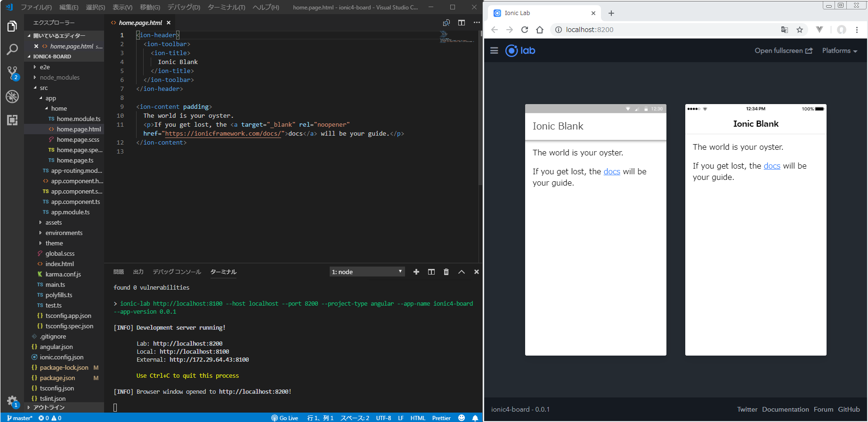The width and height of the screenshot is (868, 422).
Task: Open the Source Control view
Action: pyautogui.click(x=12, y=73)
